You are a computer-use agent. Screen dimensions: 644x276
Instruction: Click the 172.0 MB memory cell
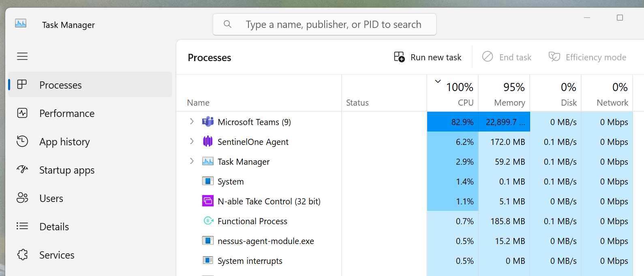point(504,142)
